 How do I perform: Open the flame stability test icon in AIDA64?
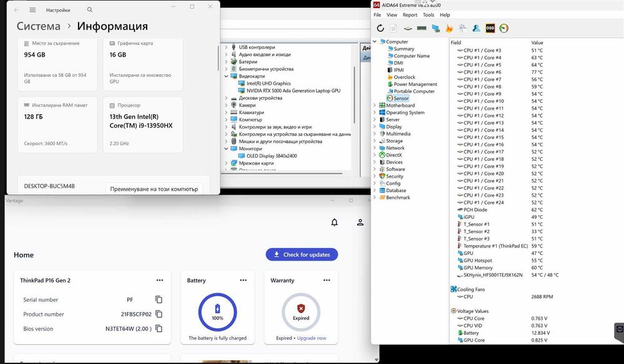[x=449, y=28]
